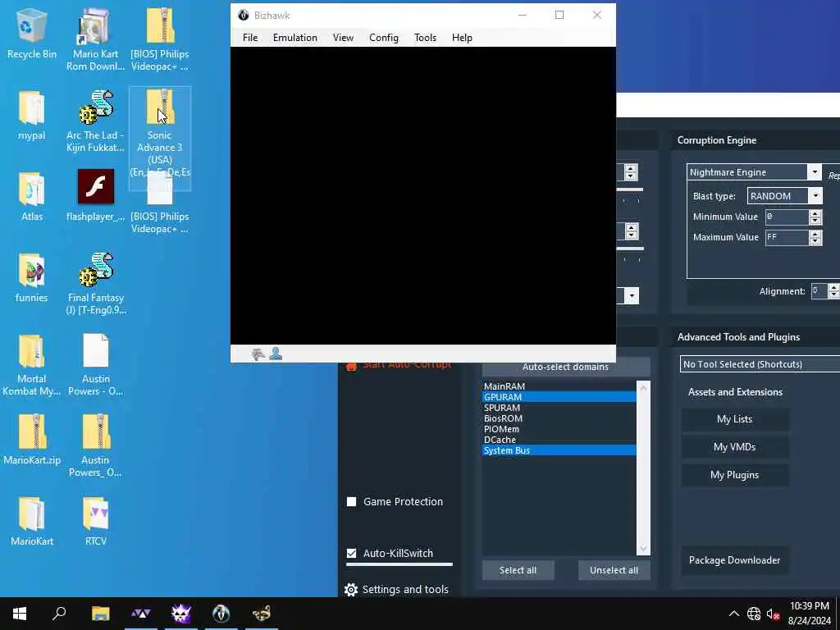Click the network globe tray icon

[754, 614]
